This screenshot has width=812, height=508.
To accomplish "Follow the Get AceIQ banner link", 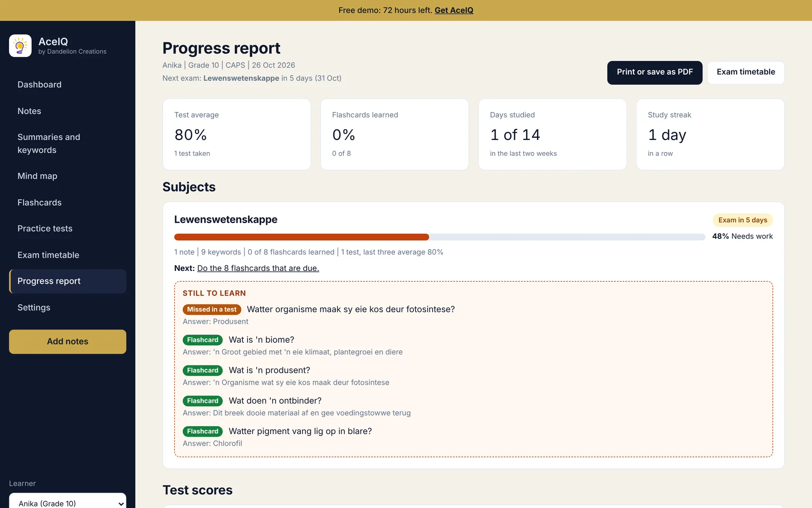I will point(454,10).
